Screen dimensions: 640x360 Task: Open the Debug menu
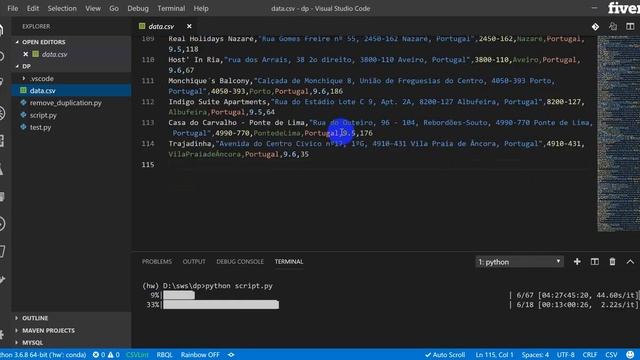pos(138,8)
